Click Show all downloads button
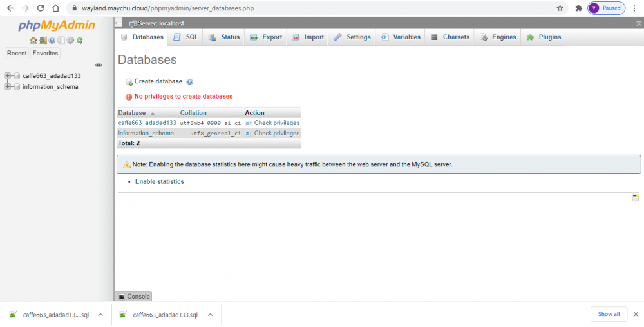 click(609, 314)
